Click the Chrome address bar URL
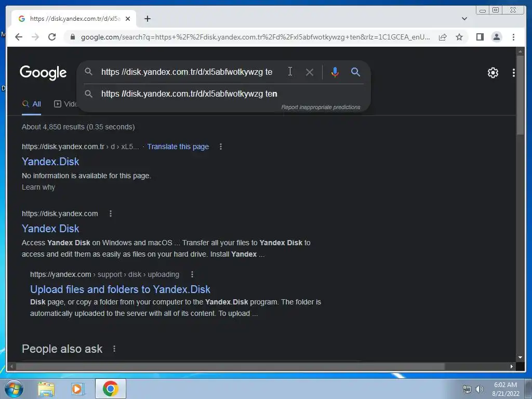This screenshot has width=532, height=399. 255,37
